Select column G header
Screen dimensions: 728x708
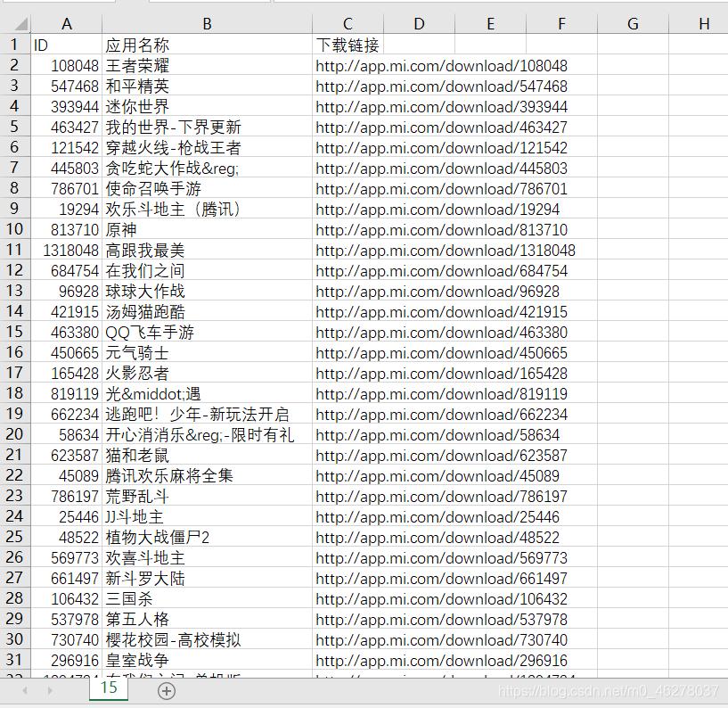[x=633, y=24]
